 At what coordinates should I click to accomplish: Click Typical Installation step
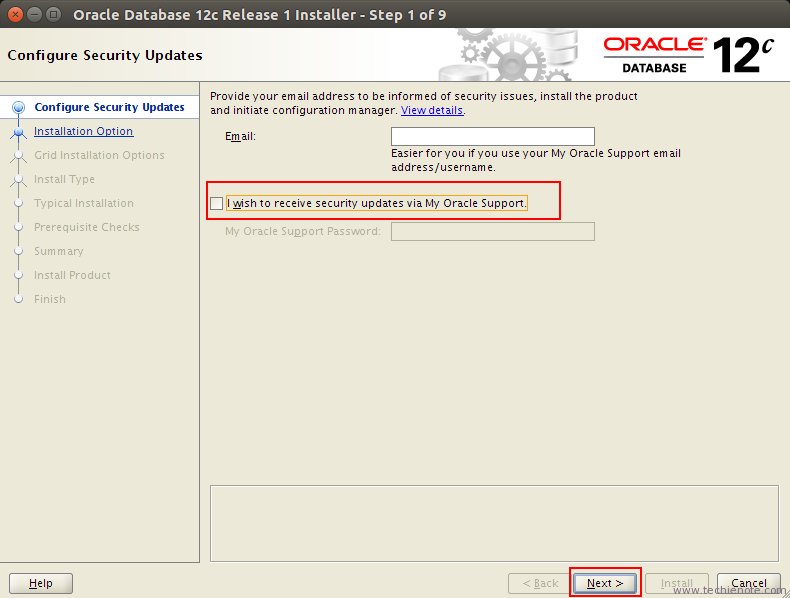[84, 203]
